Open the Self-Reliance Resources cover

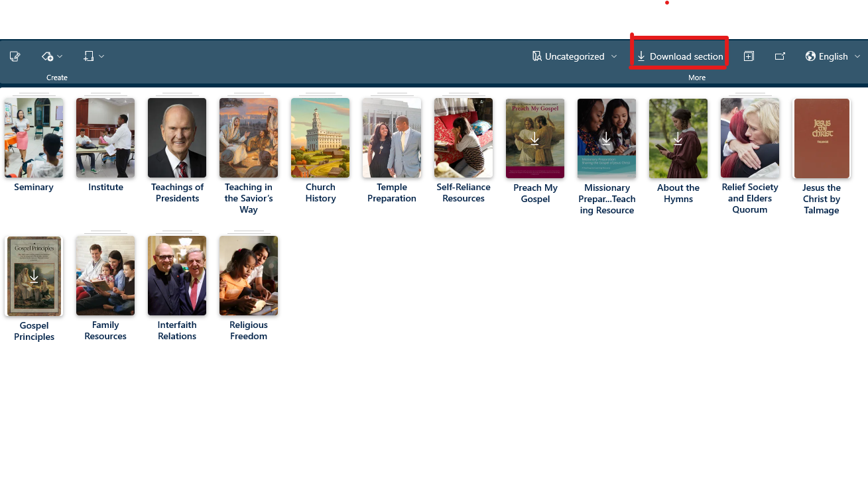tap(464, 138)
